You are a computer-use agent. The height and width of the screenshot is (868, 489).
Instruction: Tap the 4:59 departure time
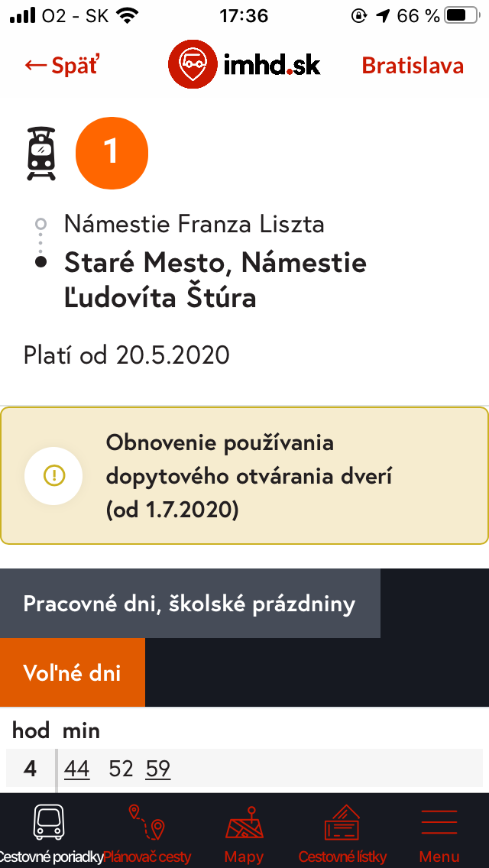tap(157, 768)
